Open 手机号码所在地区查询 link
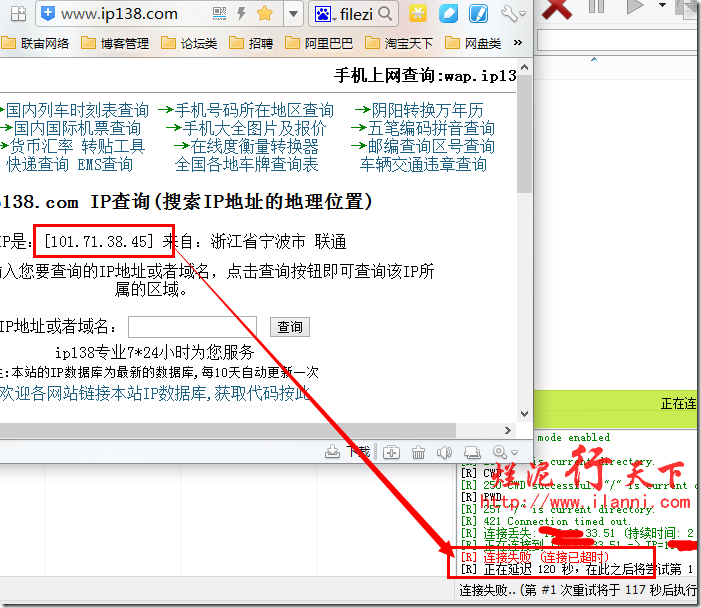Image resolution: width=701 pixels, height=608 pixels. 254,110
